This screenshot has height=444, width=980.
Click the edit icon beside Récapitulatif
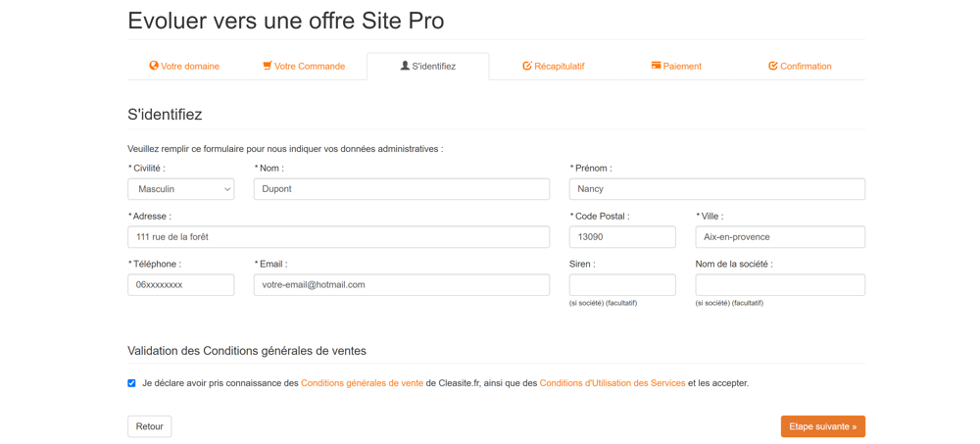(x=526, y=66)
